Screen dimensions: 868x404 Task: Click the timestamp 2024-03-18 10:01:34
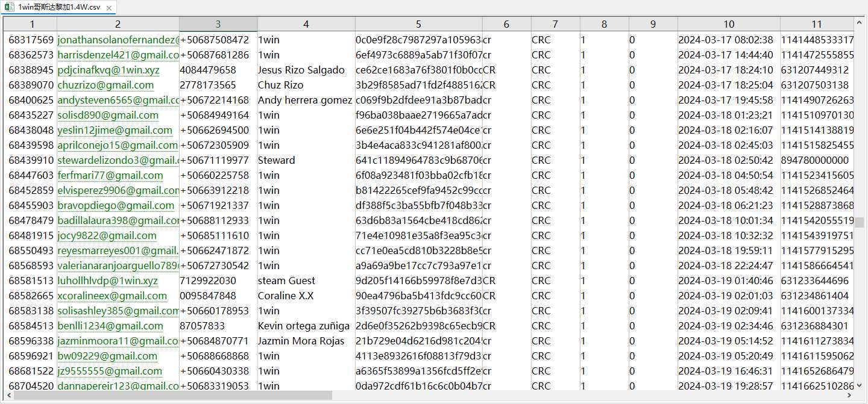pyautogui.click(x=726, y=220)
